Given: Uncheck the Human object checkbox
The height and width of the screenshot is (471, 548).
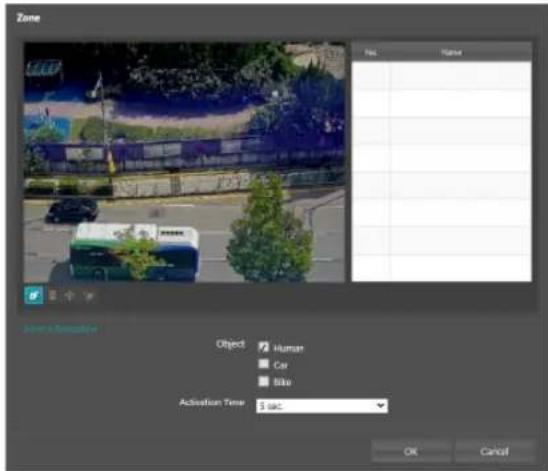Looking at the screenshot, I should coord(264,347).
